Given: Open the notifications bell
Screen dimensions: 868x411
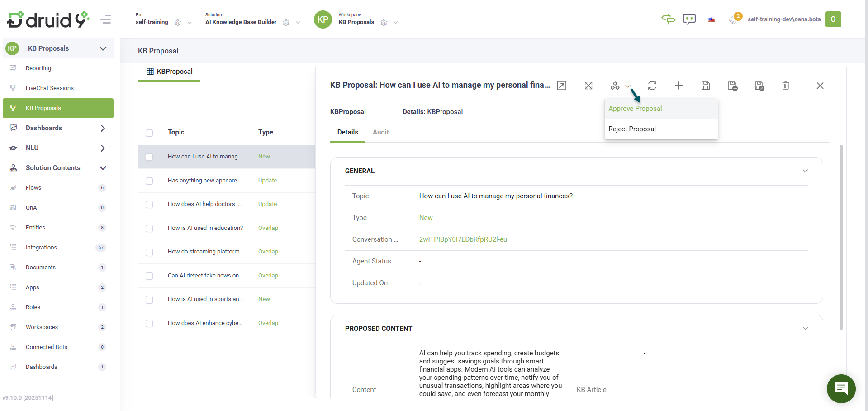Looking at the screenshot, I should (x=734, y=19).
